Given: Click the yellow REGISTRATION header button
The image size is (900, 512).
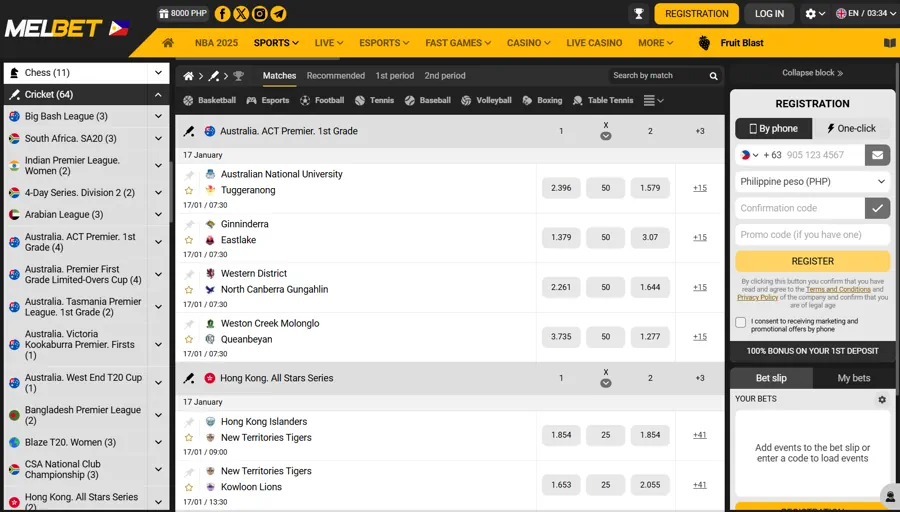Looking at the screenshot, I should [x=696, y=14].
